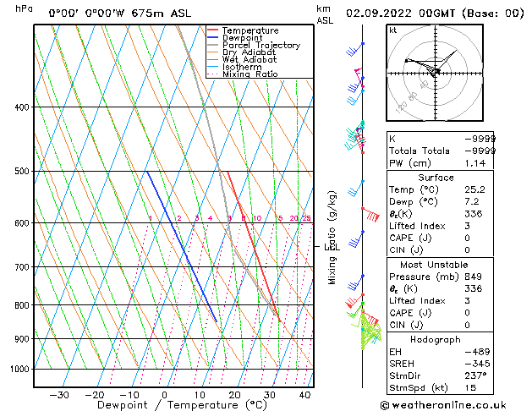
Task: Click the 'Lifted Index' label under Most Unstable
Action: tap(417, 301)
